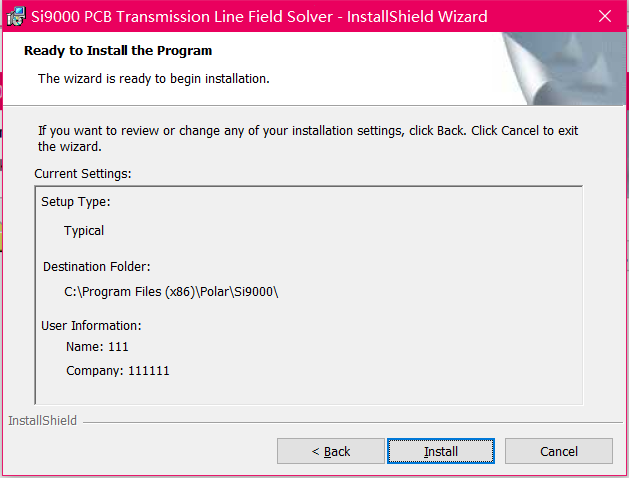629x478 pixels.
Task: Click the 'Current Settings:' label
Action: click(x=83, y=174)
